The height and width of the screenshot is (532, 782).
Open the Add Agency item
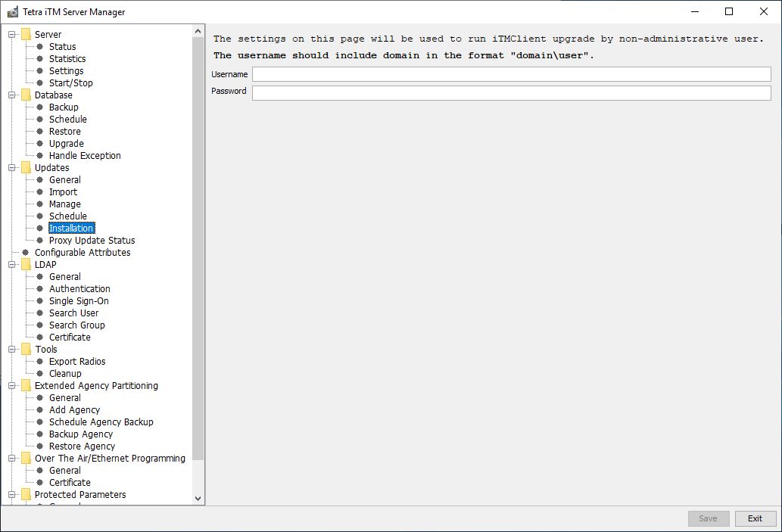(74, 410)
